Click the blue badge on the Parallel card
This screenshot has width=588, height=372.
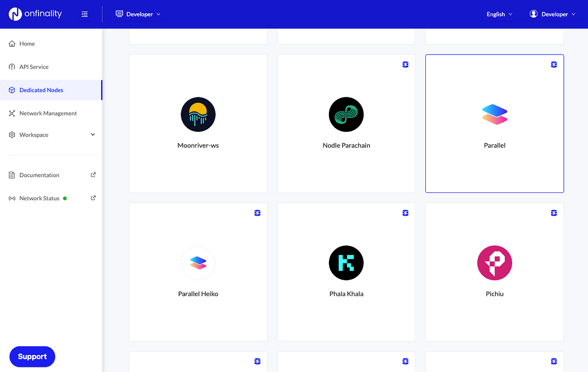[554, 65]
